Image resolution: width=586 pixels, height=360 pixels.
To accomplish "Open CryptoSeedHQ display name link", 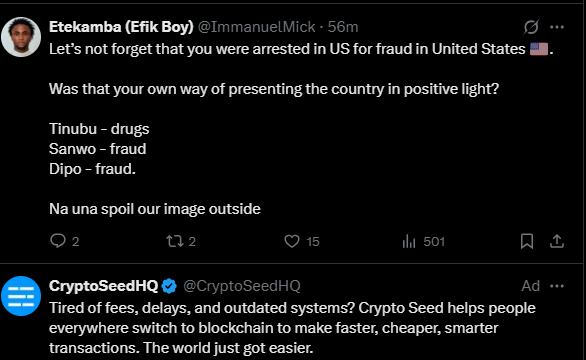I will pyautogui.click(x=104, y=286).
